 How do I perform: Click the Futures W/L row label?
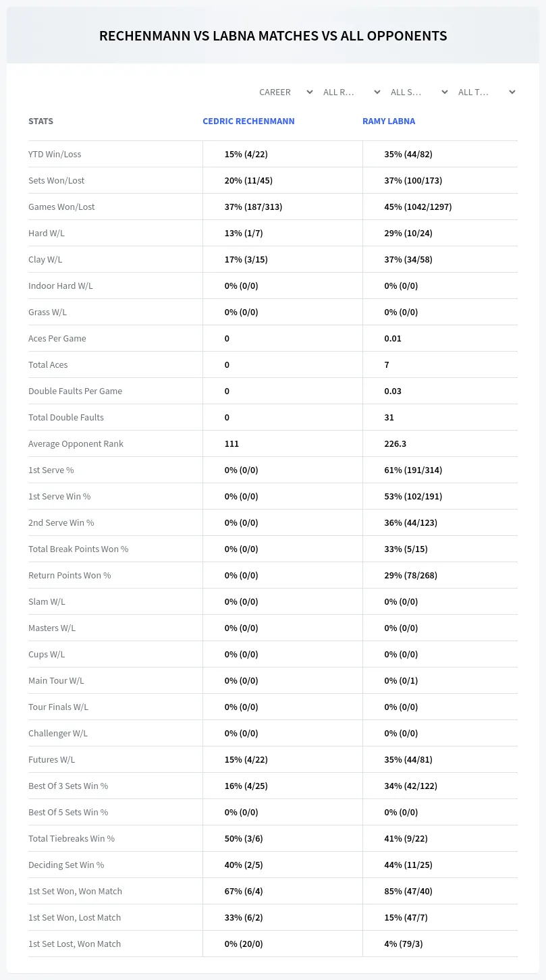[52, 759]
